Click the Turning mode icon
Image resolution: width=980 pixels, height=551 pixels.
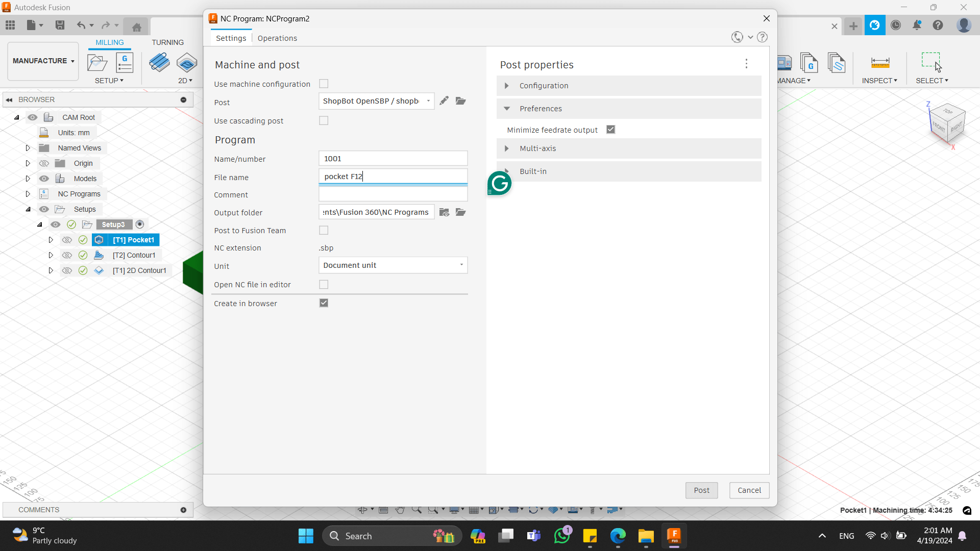pyautogui.click(x=167, y=42)
